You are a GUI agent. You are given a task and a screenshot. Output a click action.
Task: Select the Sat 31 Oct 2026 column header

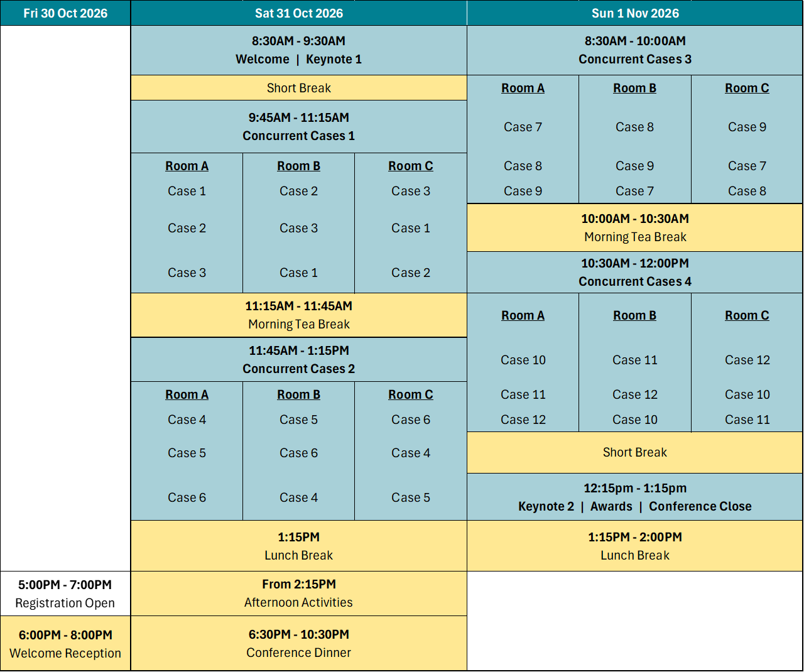coord(299,13)
